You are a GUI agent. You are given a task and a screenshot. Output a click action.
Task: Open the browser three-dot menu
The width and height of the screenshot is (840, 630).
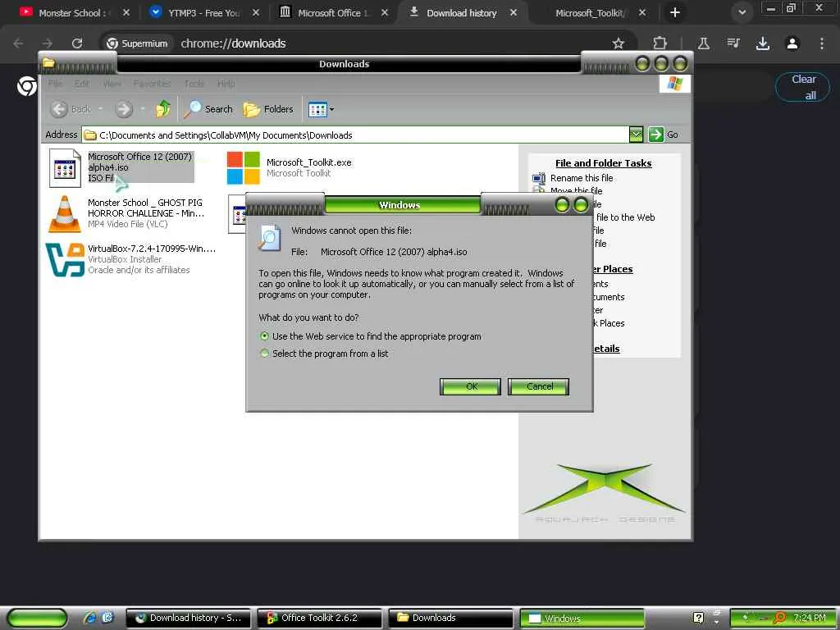click(822, 43)
